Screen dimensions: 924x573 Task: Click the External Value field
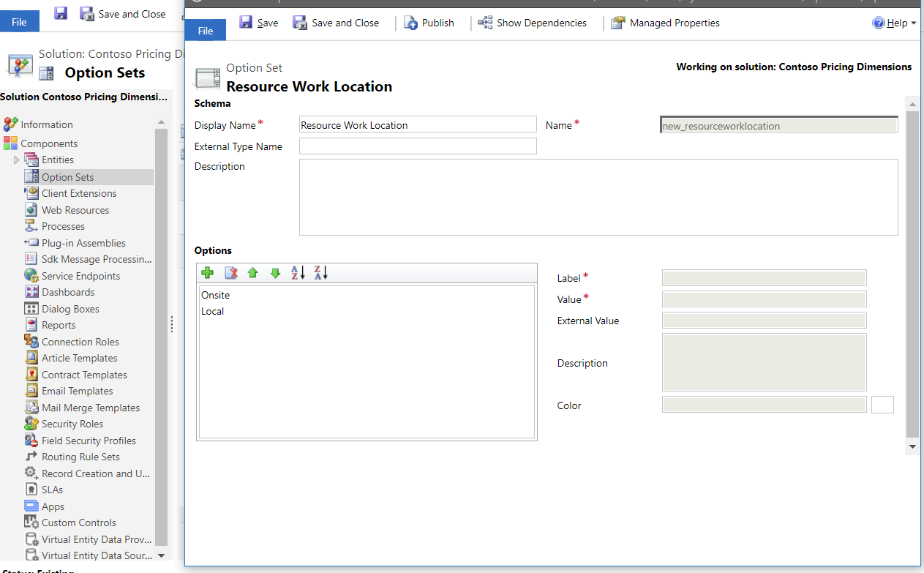pos(764,321)
